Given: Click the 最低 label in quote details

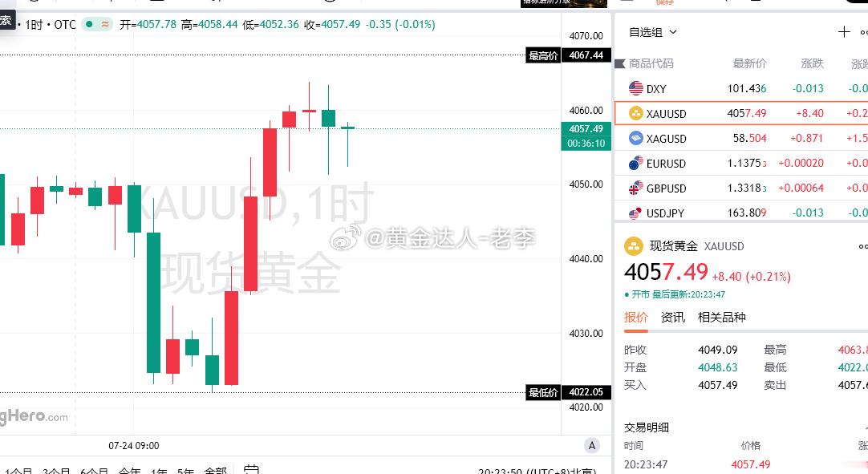Looking at the screenshot, I should 775,367.
